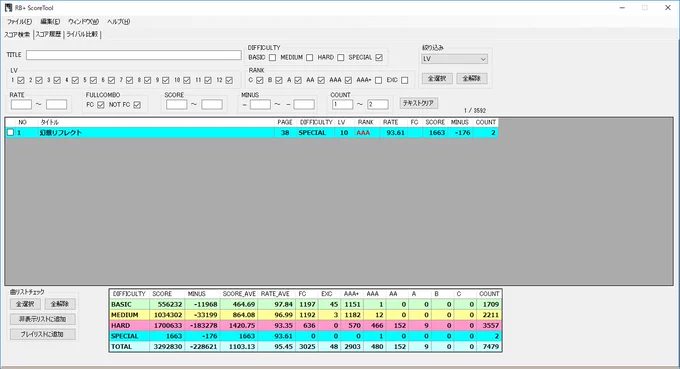The height and width of the screenshot is (369, 680).
Task: Click 全選択 under 曲リストチェック
Action: click(25, 304)
